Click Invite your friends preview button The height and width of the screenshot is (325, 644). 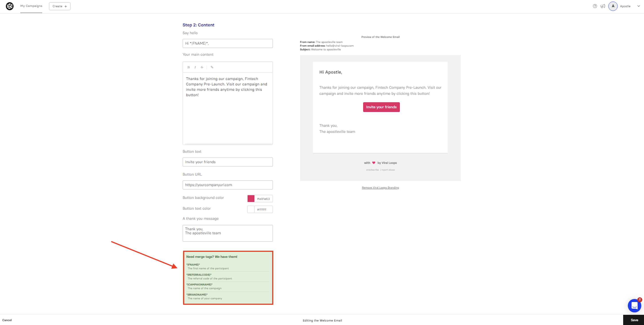pyautogui.click(x=381, y=107)
